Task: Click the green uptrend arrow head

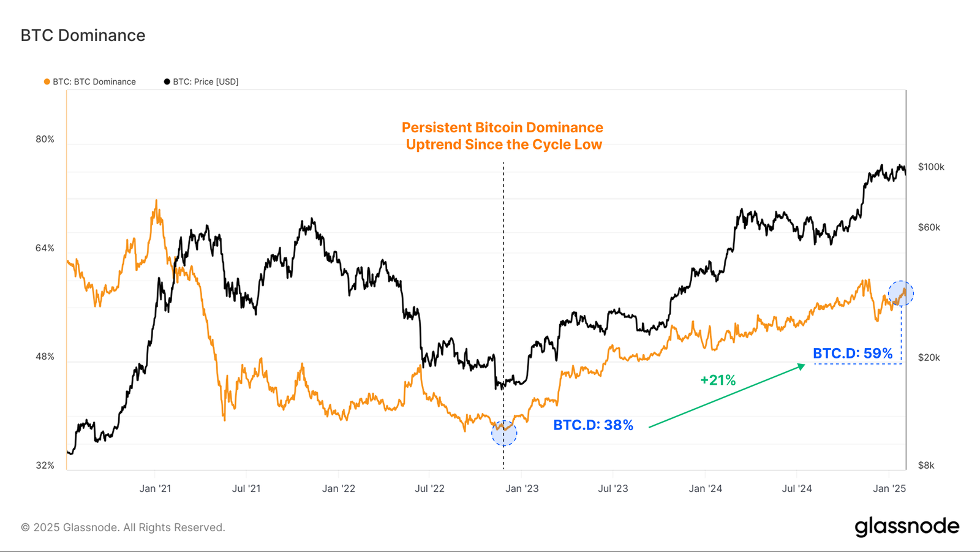Action: point(802,366)
